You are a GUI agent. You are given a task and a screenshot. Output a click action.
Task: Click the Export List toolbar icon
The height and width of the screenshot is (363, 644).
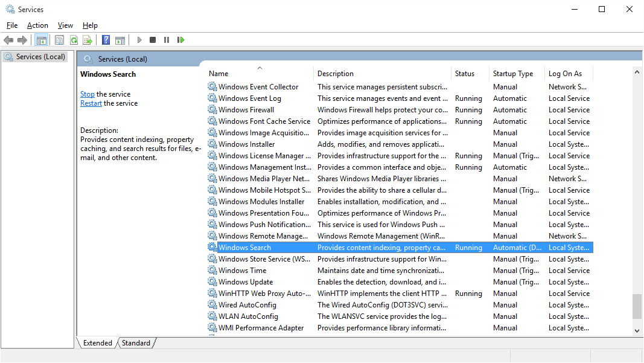coord(88,40)
